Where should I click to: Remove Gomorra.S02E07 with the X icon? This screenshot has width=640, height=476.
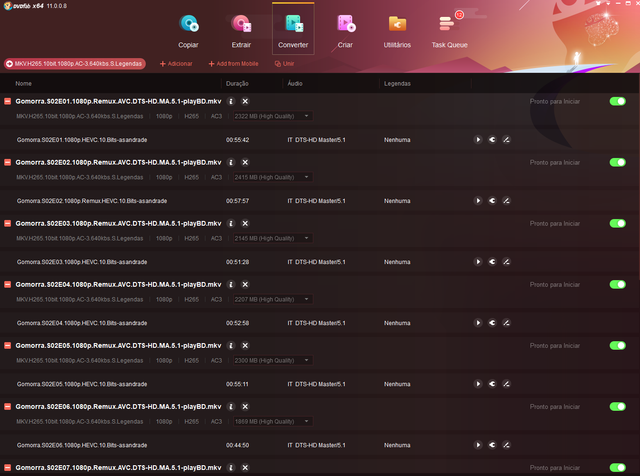245,467
